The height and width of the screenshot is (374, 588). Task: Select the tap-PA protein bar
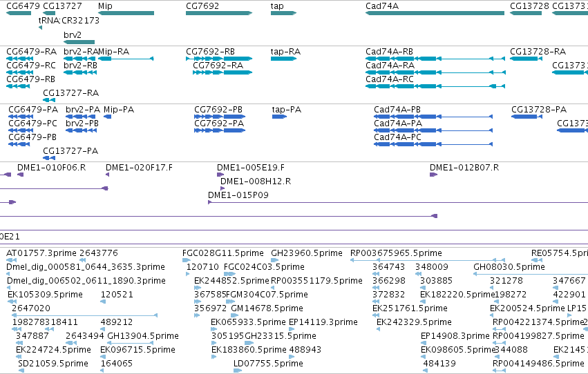[279, 117]
